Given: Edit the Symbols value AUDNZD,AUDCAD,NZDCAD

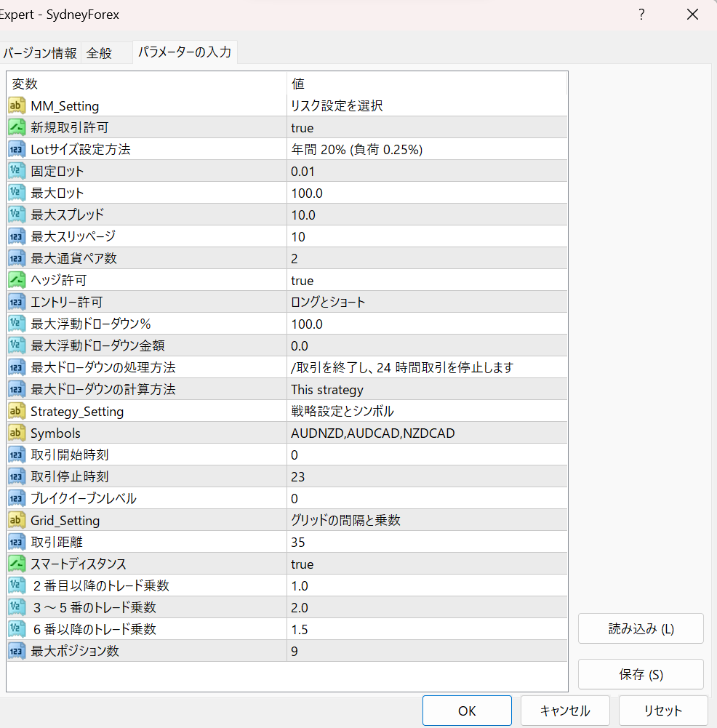Looking at the screenshot, I should pyautogui.click(x=427, y=433).
